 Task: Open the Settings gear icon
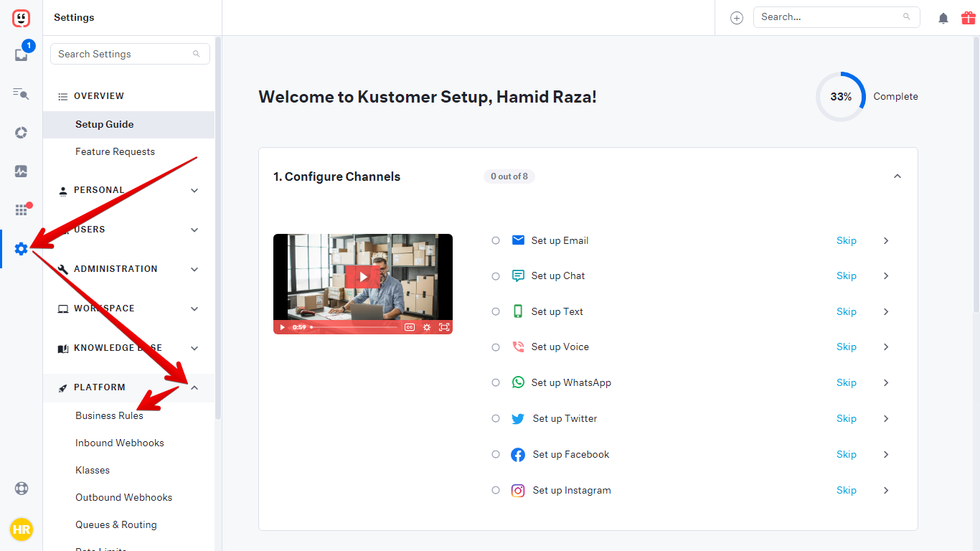21,249
